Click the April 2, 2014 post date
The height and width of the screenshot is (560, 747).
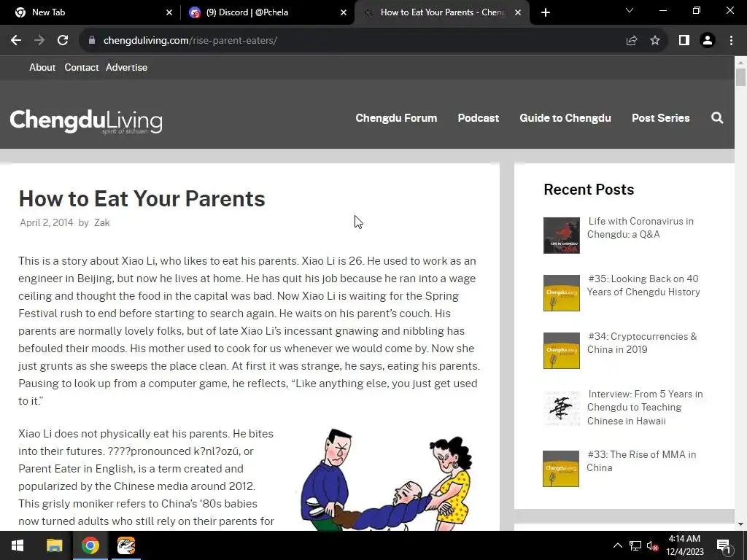click(x=46, y=222)
